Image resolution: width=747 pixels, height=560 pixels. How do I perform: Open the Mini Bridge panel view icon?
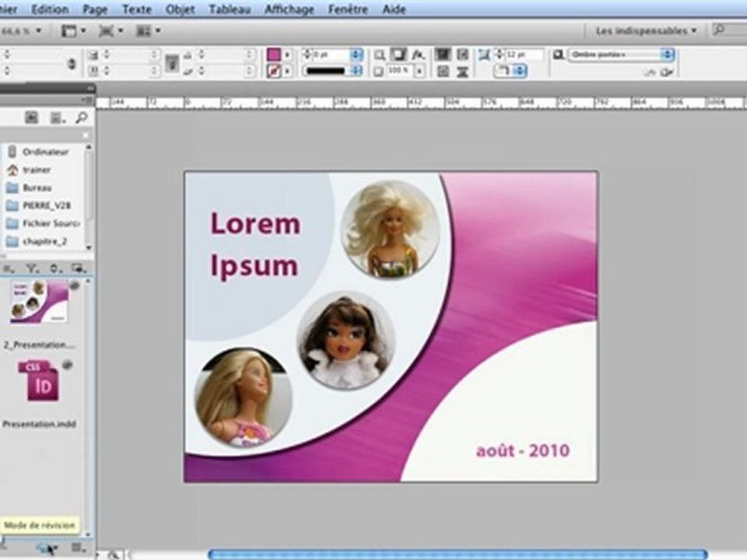pyautogui.click(x=57, y=117)
